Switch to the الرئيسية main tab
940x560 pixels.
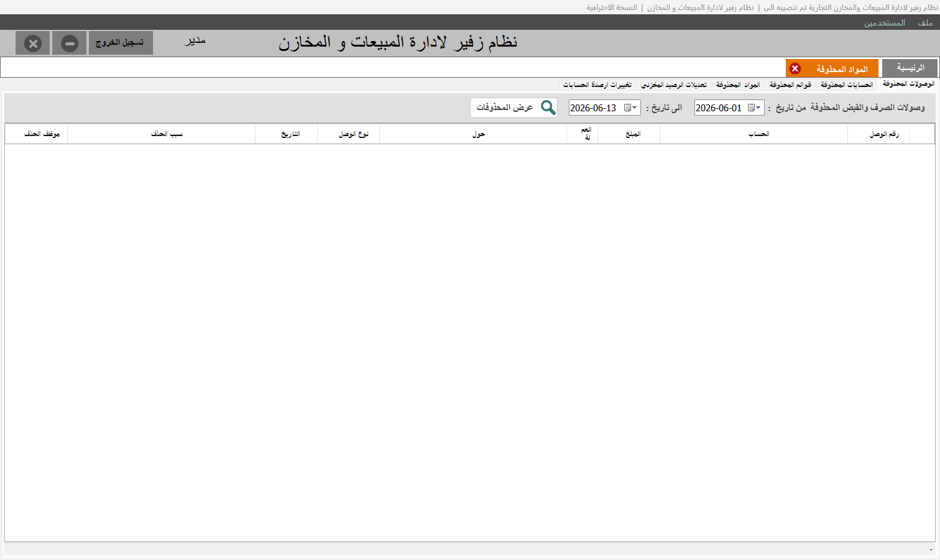(910, 68)
